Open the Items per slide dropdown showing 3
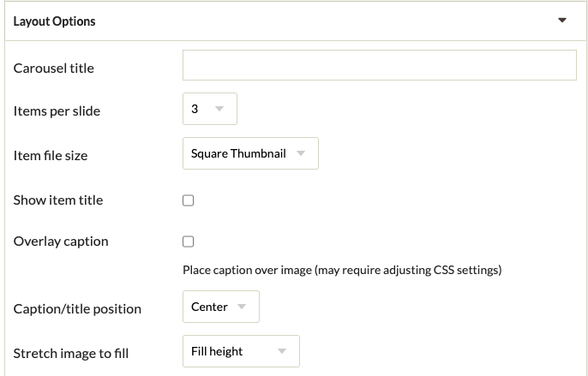This screenshot has width=588, height=376. pyautogui.click(x=209, y=109)
